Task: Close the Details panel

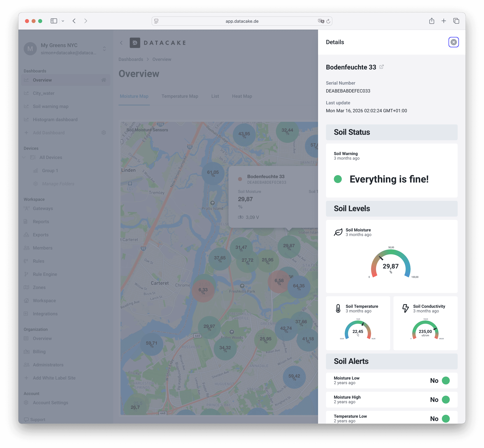Action: pyautogui.click(x=453, y=42)
